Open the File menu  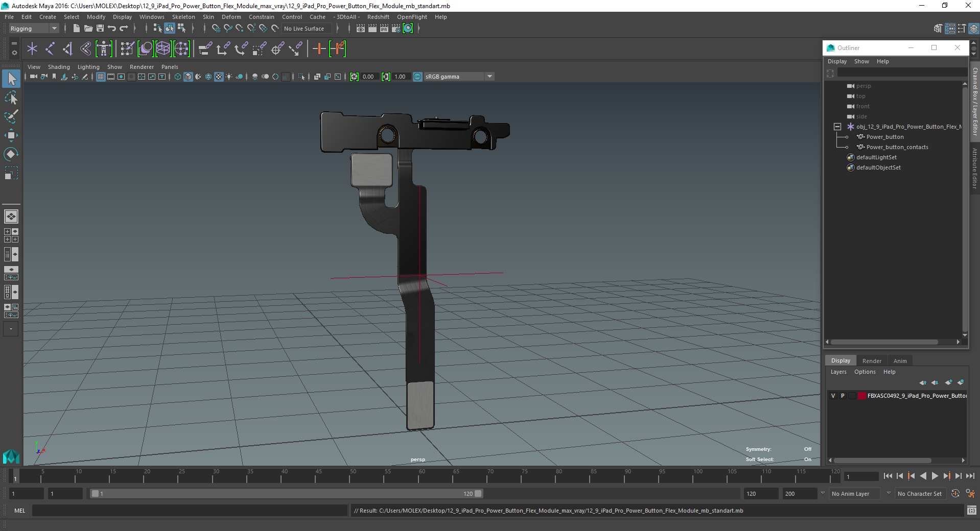pos(9,17)
